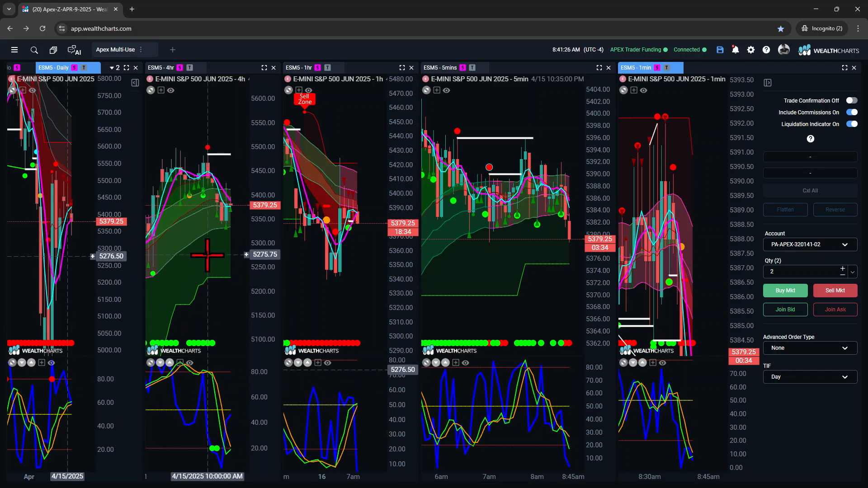Add indicator on the 4h chart
This screenshot has width=868, height=488.
pos(161,90)
